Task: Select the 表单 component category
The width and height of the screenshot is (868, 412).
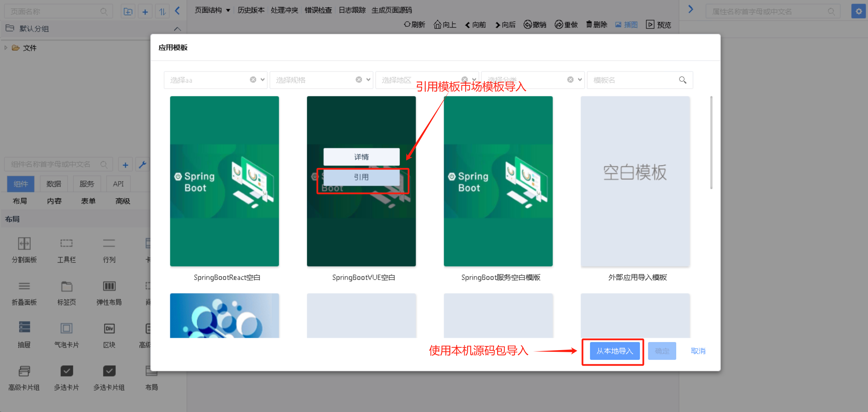Action: (88, 201)
